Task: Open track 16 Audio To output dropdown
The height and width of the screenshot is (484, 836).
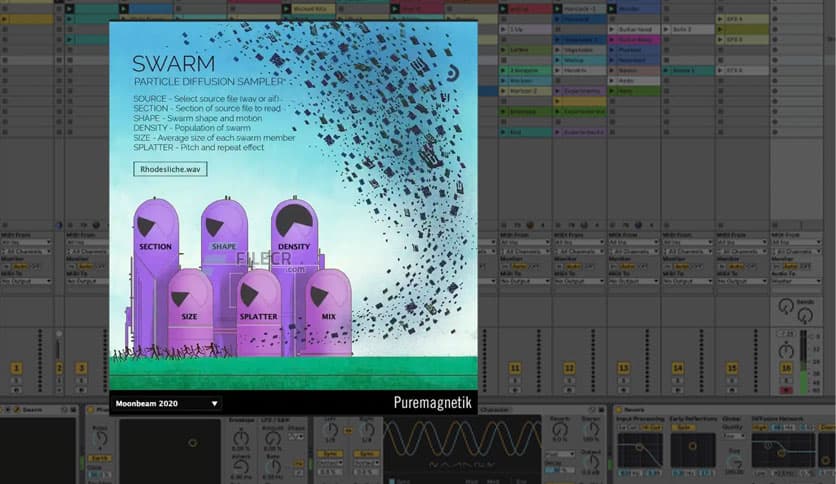Action: click(x=797, y=281)
